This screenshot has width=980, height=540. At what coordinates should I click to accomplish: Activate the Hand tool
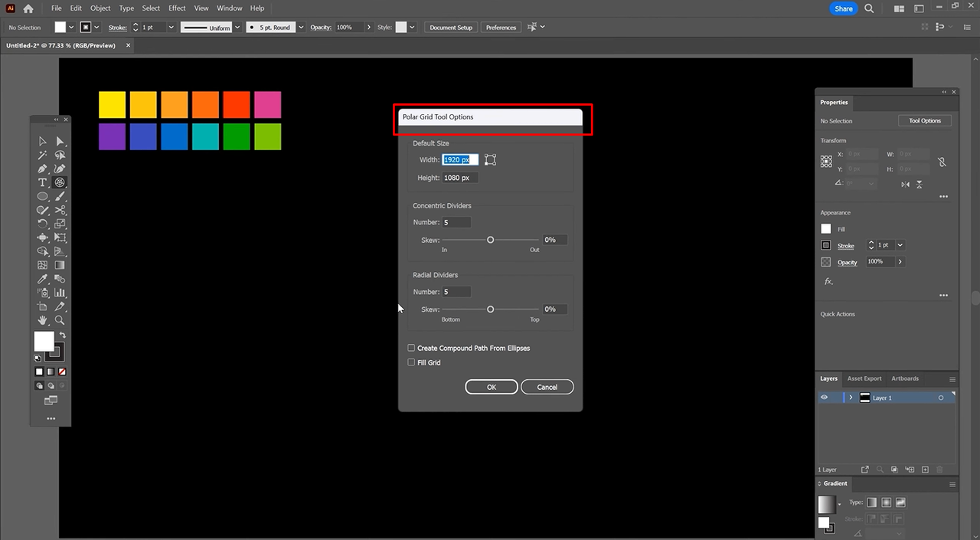43,321
